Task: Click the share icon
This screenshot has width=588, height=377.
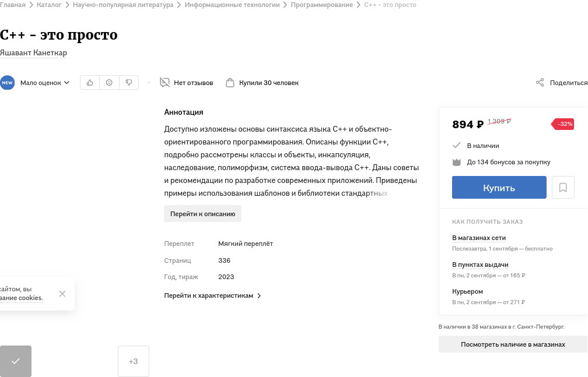Action: point(540,83)
